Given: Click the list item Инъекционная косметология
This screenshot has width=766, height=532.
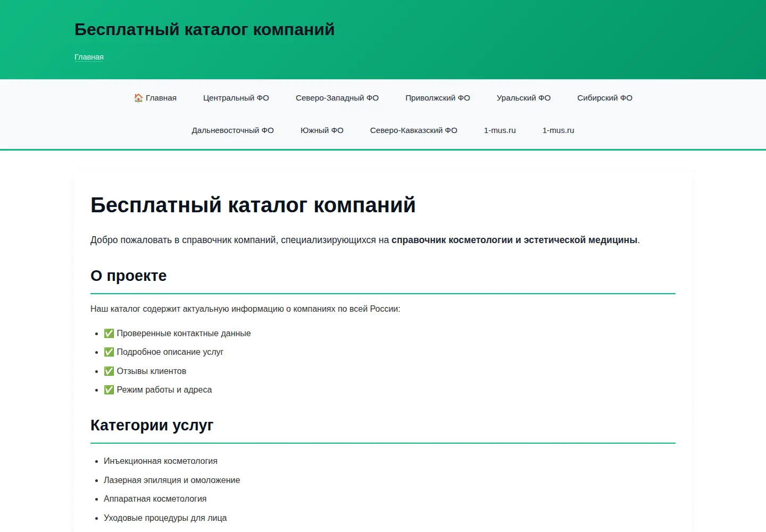Looking at the screenshot, I should coord(161,461).
